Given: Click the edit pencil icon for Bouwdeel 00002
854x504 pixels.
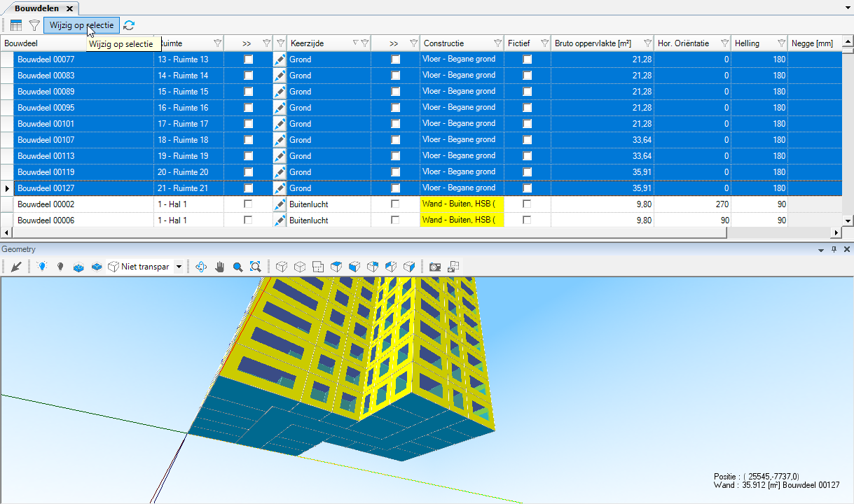Looking at the screenshot, I should tap(280, 204).
